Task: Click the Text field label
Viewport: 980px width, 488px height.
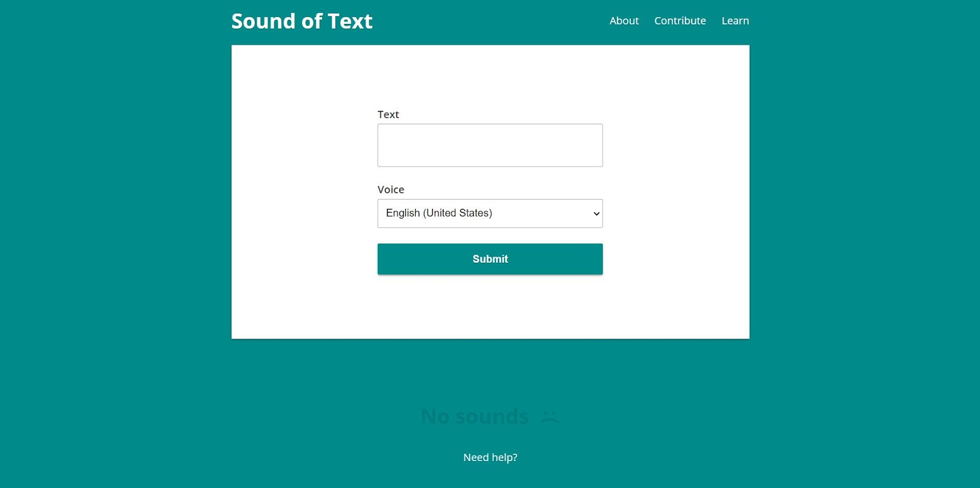Action: click(x=388, y=114)
